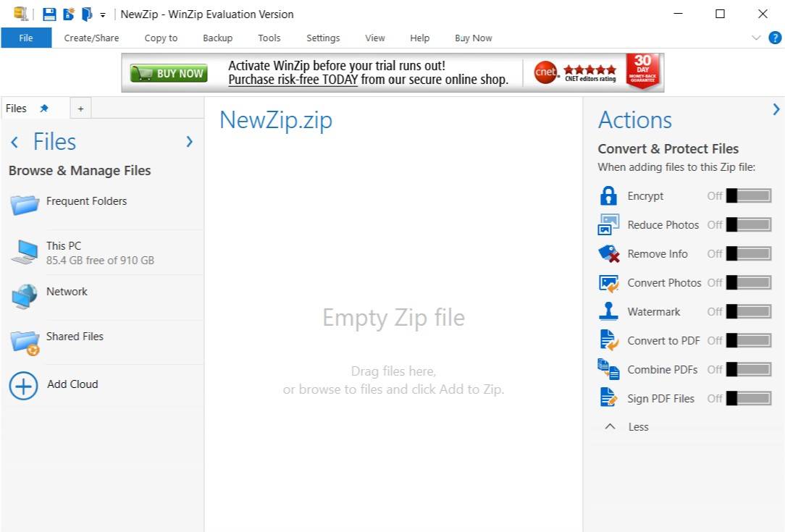
Task: Toggle the Convert to PDF switch
Action: coord(749,341)
